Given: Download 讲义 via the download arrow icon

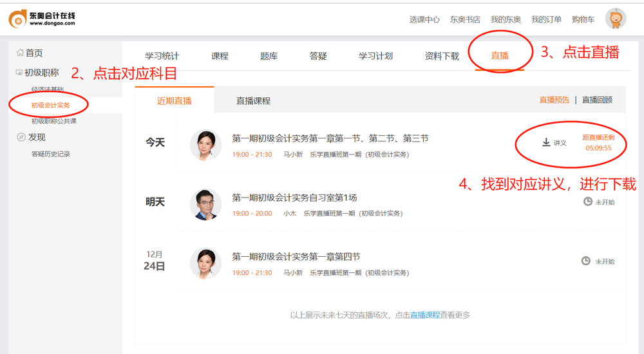Looking at the screenshot, I should 546,142.
